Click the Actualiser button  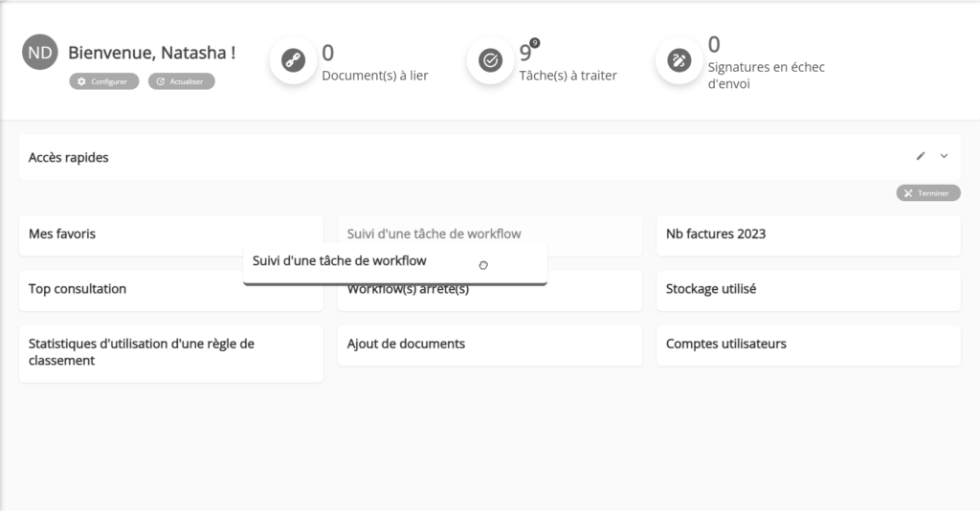pos(181,81)
